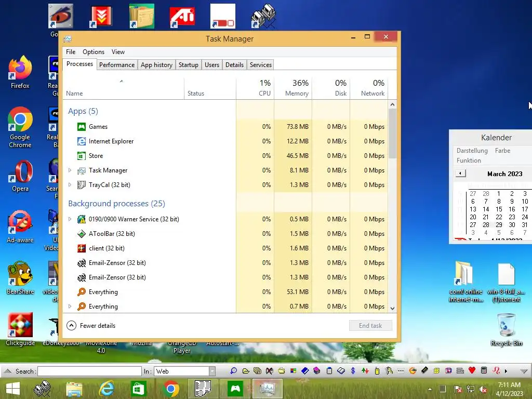Click the muted volume tray icon
532x399 pixels.
point(483,390)
